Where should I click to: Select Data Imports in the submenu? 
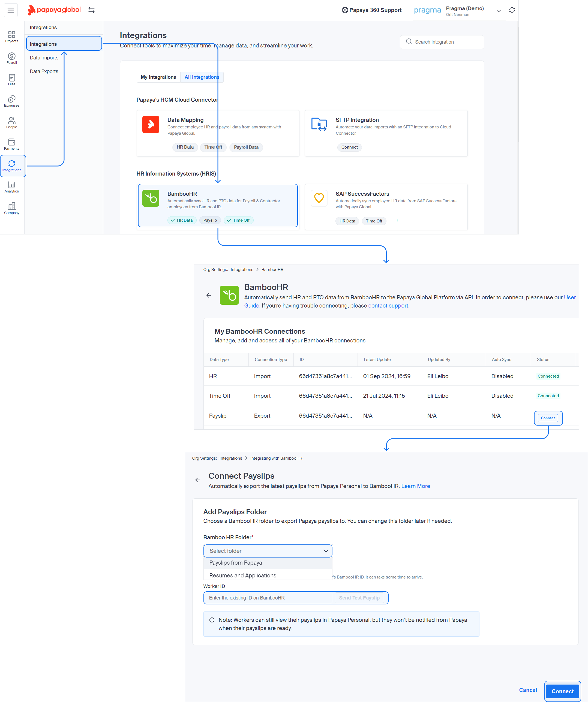[x=44, y=58]
